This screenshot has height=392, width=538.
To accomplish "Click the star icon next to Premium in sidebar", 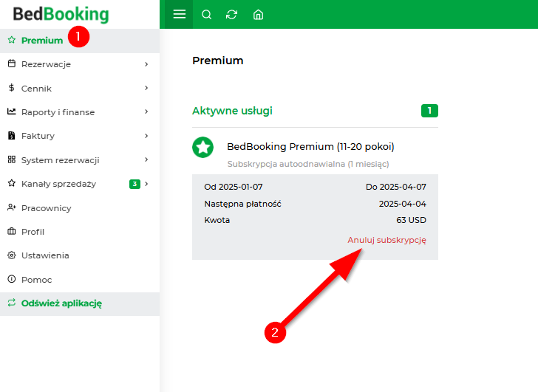I will [x=12, y=40].
